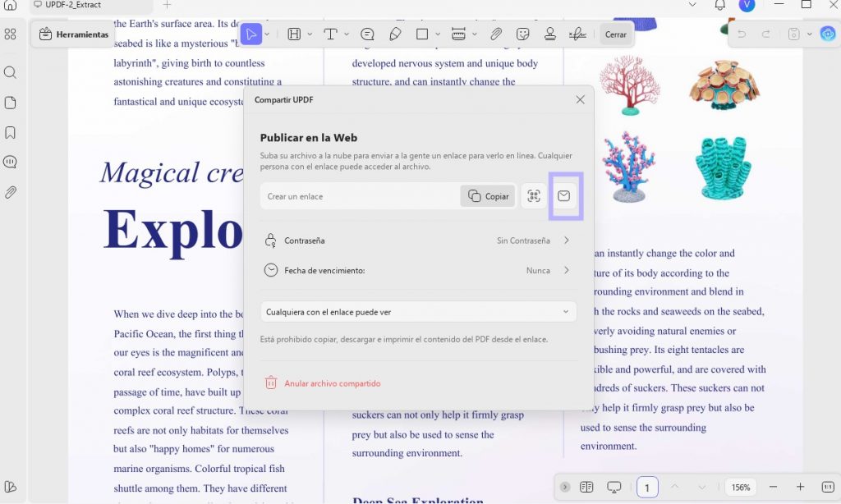Click the Crear un enlace field
The width and height of the screenshot is (841, 504).
360,196
